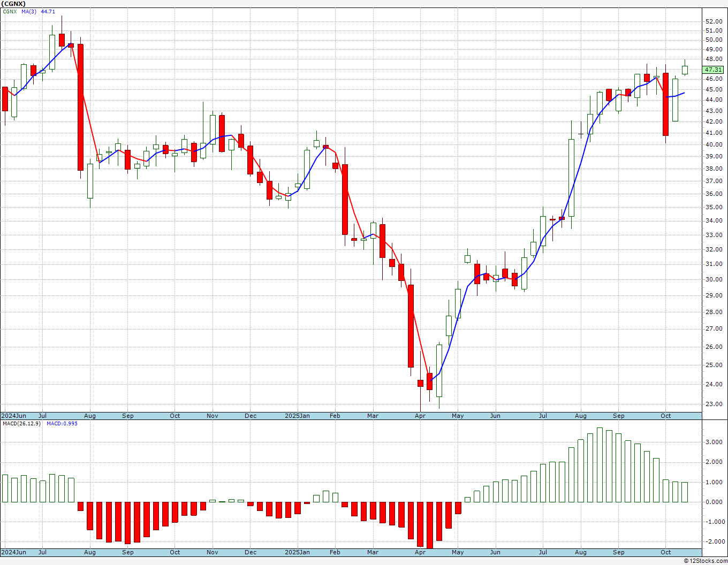
Task: Click the latest green candle beside 47.31 tag
Action: [685, 70]
